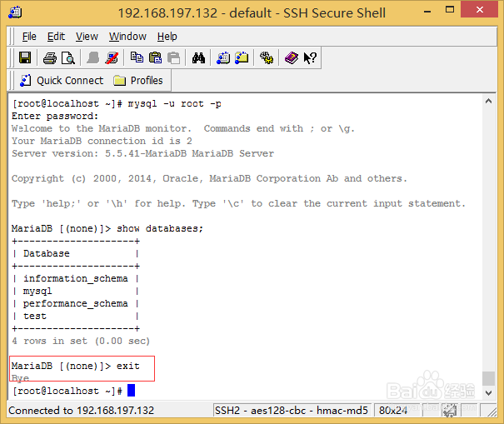The image size is (504, 424).
Task: Click terminal scrollbar down arrow
Action: pos(488,393)
